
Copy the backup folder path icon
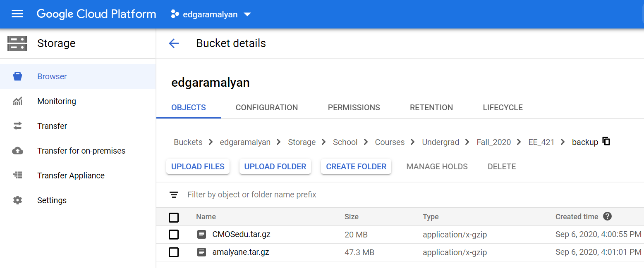point(606,141)
